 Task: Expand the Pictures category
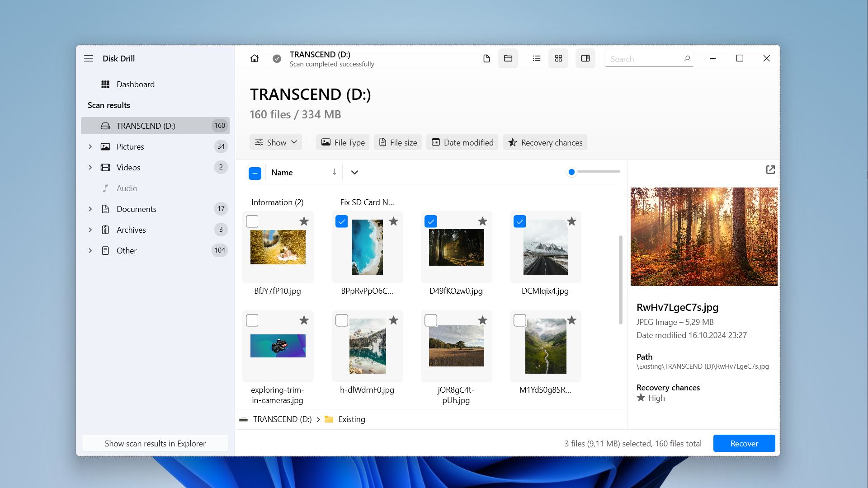90,146
